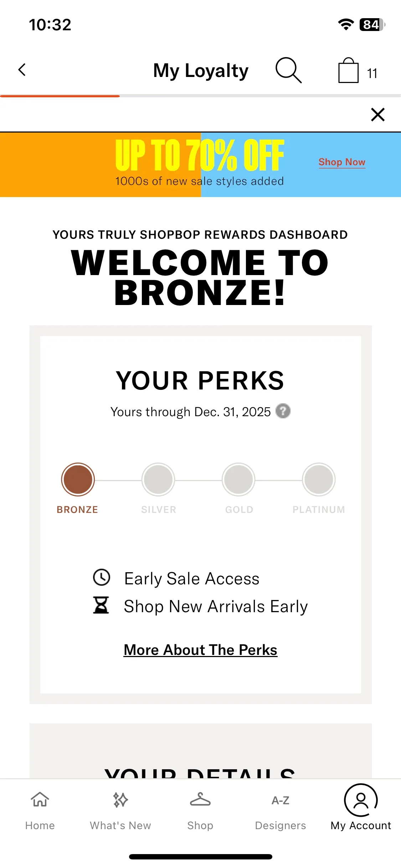Select the Bronze tier circle
This screenshot has height=868, width=401.
[x=78, y=480]
